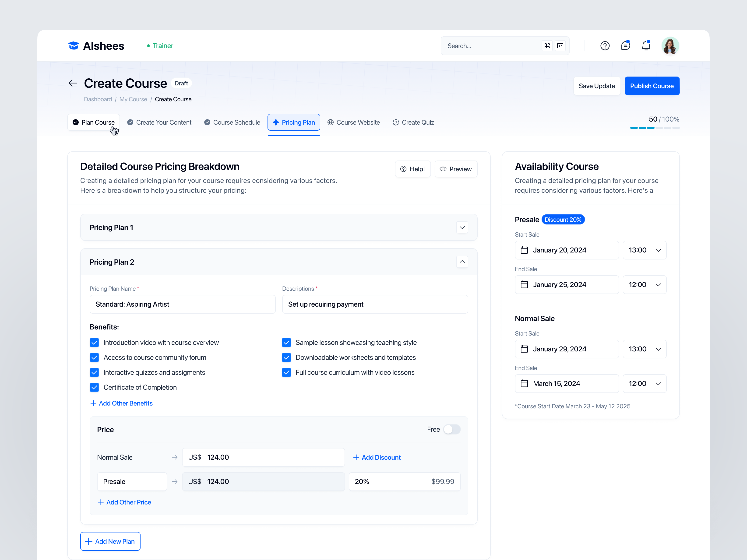Click the Preview eye icon
The image size is (747, 560).
[444, 169]
